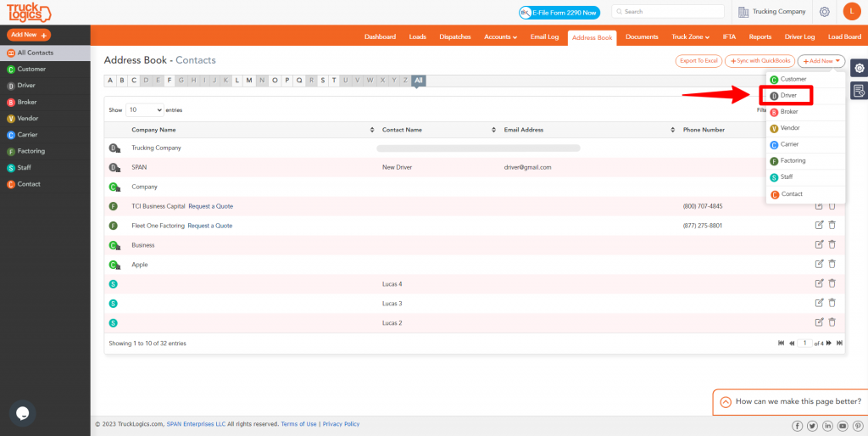The image size is (868, 436).
Task: Expand the Truck Zone menu
Action: click(x=690, y=37)
